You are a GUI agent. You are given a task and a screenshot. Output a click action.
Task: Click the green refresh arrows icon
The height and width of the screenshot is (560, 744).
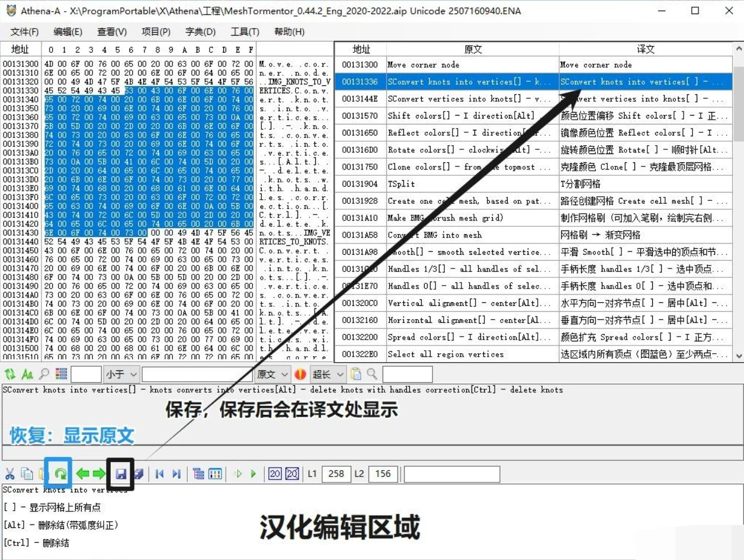[9, 374]
